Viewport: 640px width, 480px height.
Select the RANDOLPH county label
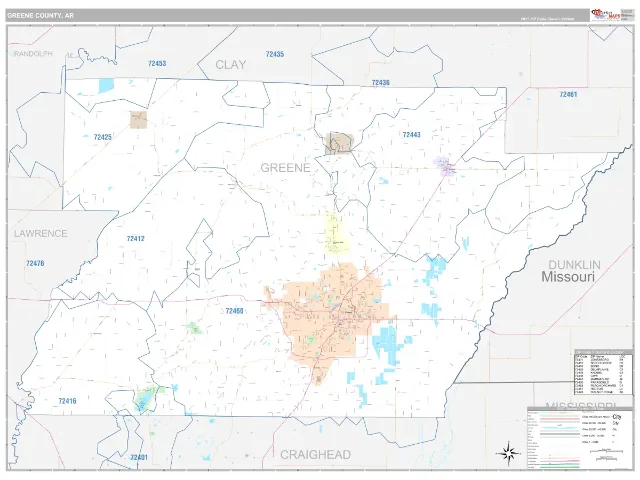[x=33, y=53]
